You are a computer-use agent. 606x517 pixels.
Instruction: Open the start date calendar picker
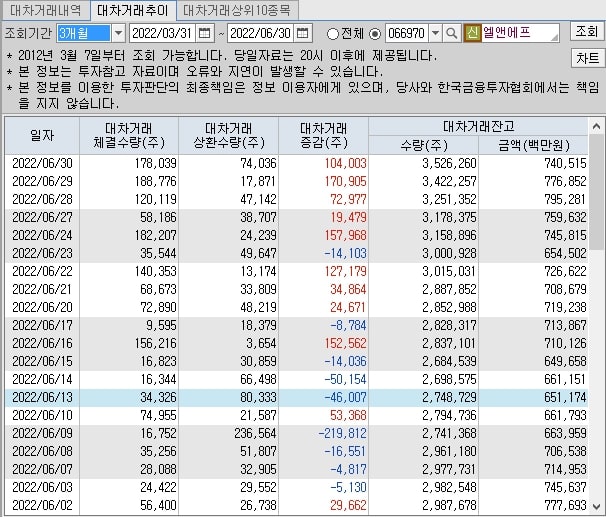pos(204,33)
